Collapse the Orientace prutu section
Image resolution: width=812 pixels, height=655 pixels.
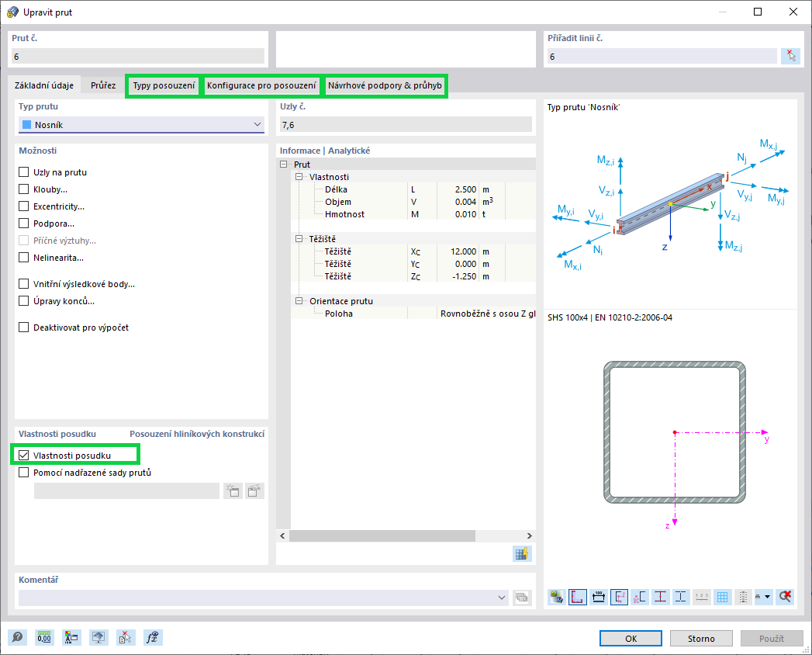coord(299,301)
